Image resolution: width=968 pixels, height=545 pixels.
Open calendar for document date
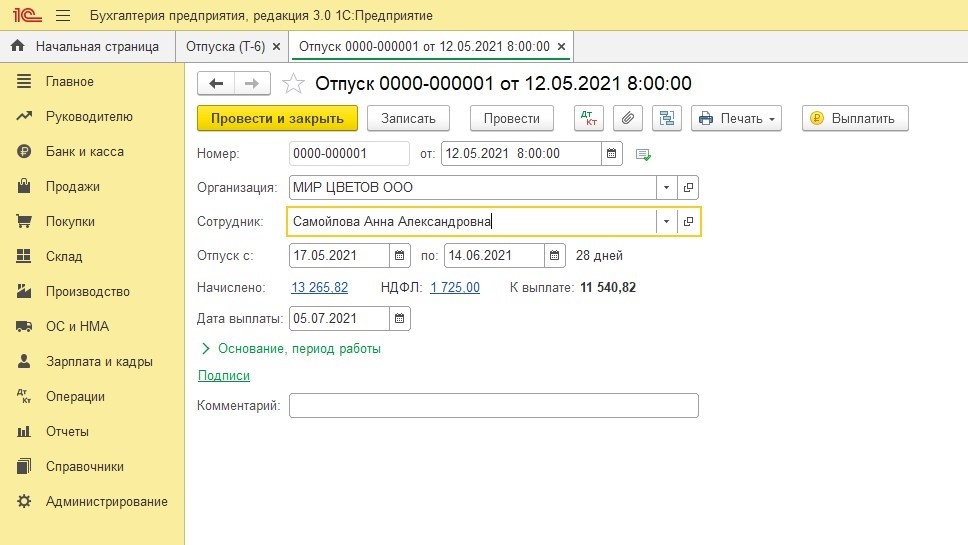(611, 154)
